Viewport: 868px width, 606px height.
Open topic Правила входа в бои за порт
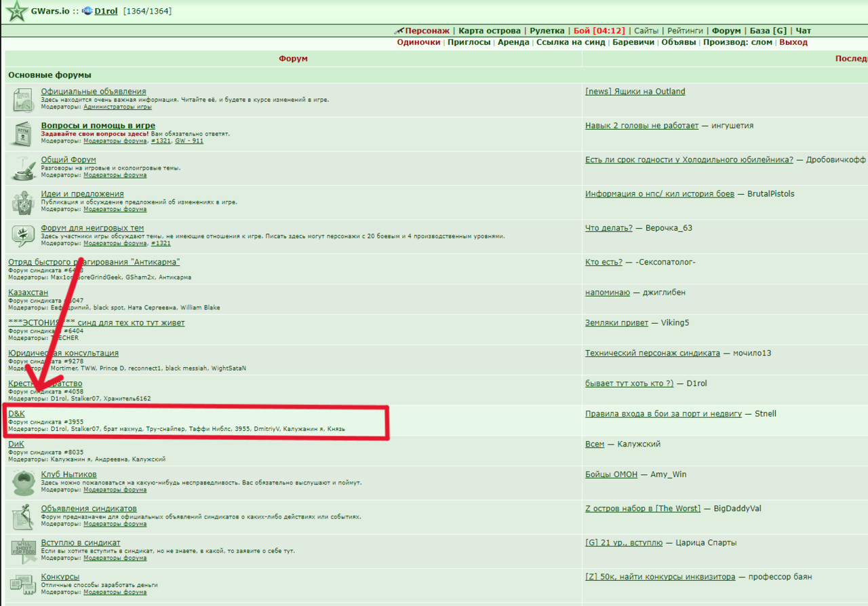click(663, 413)
